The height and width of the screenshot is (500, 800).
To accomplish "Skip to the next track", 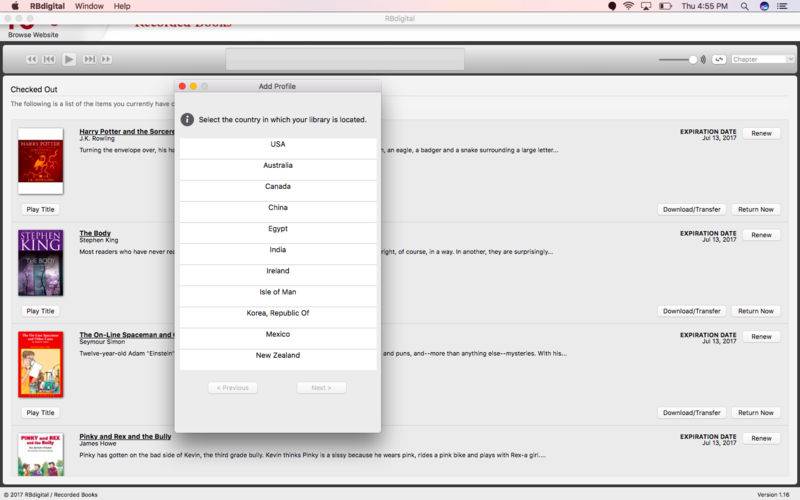I will [89, 59].
